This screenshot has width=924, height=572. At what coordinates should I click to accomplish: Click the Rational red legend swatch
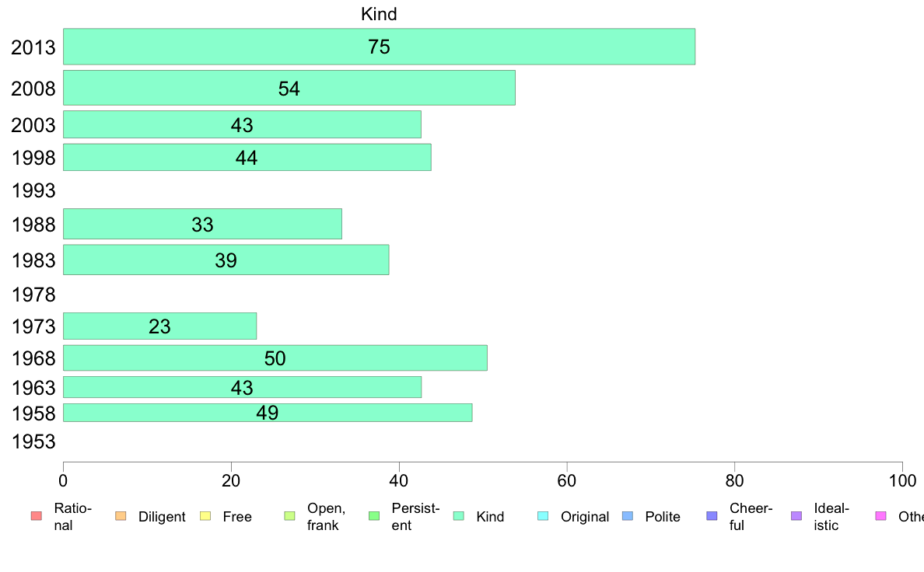coord(37,516)
